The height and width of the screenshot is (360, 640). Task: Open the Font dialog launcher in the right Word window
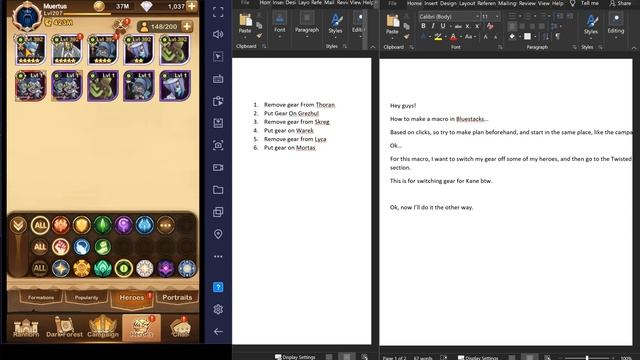click(500, 47)
